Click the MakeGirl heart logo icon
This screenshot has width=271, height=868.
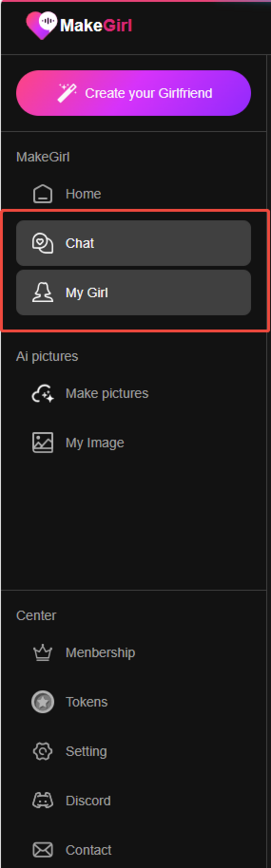coord(42,25)
